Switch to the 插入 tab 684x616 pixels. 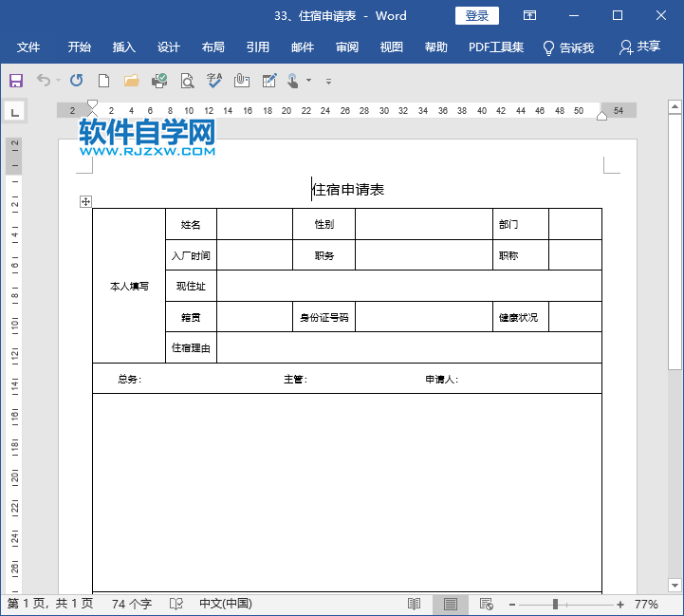124,47
